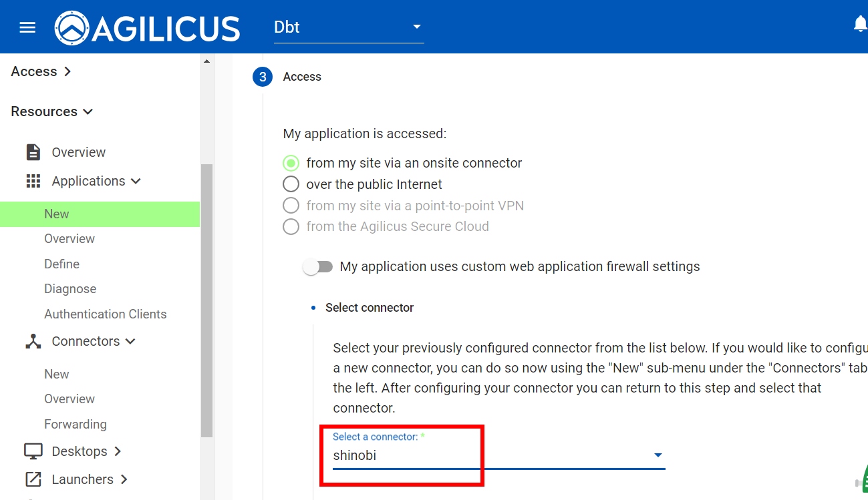Viewport: 868px width, 500px height.
Task: Click the Applications grid icon
Action: point(33,181)
